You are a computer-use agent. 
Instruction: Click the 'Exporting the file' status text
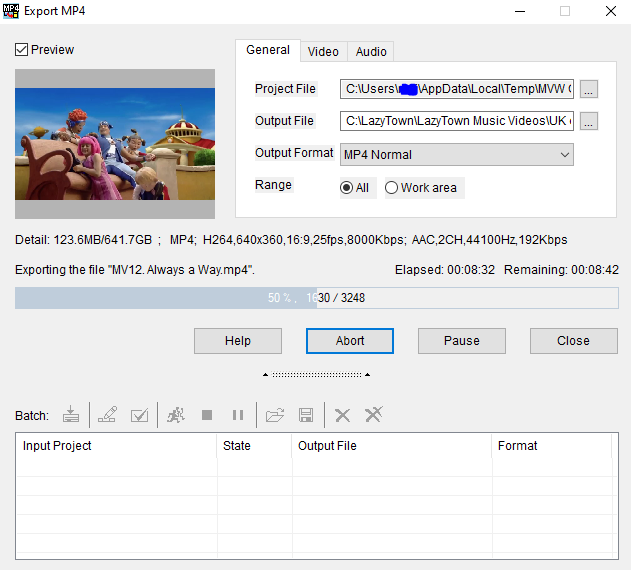(135, 270)
